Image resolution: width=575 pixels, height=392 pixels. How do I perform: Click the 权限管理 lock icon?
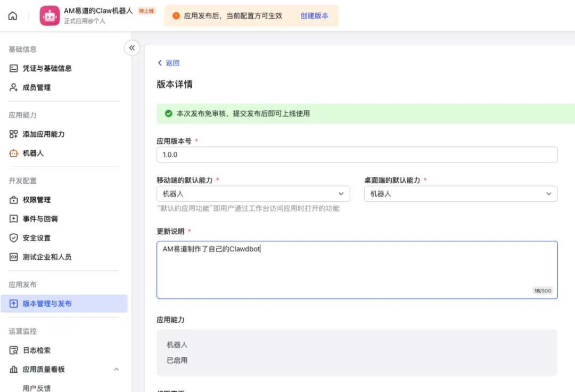coord(14,200)
